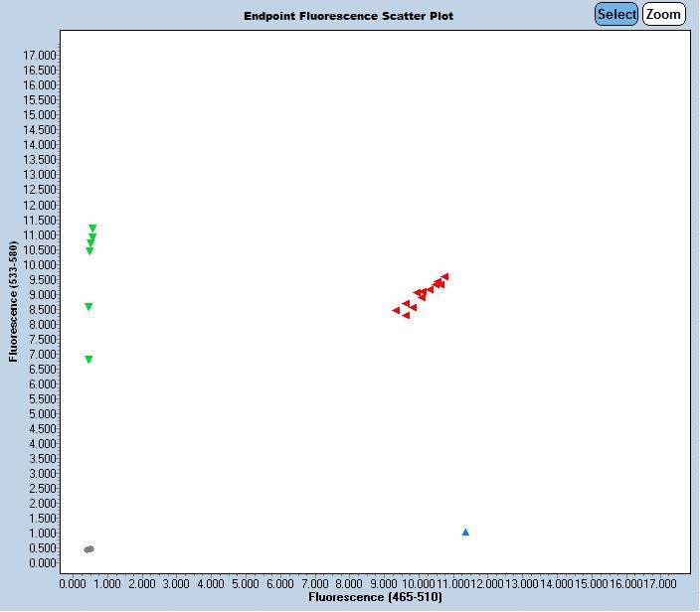This screenshot has width=700, height=612.
Task: Activate Select mode button
Action: (616, 14)
